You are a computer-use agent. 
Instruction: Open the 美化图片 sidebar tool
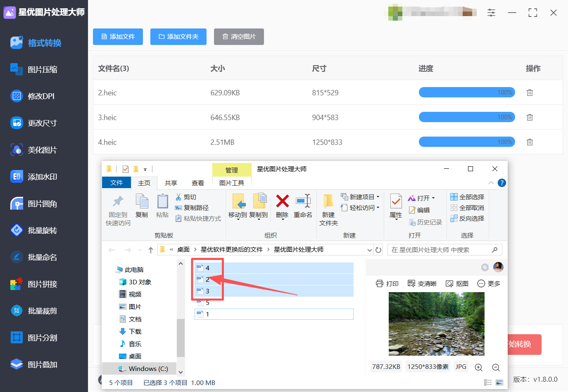coord(33,150)
